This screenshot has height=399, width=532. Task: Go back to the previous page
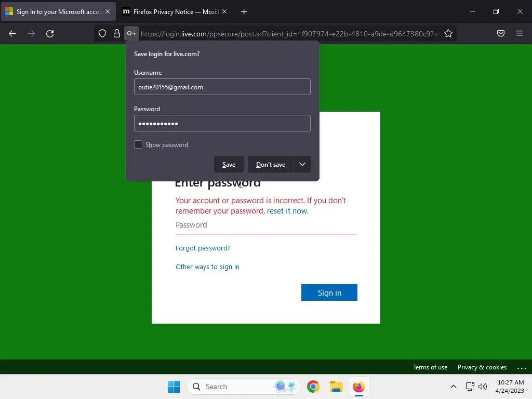(12, 34)
